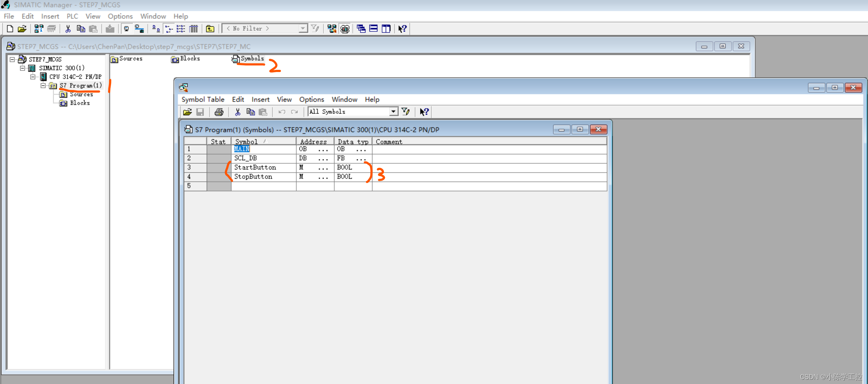Click Comment column header
This screenshot has width=868, height=384.
489,141
